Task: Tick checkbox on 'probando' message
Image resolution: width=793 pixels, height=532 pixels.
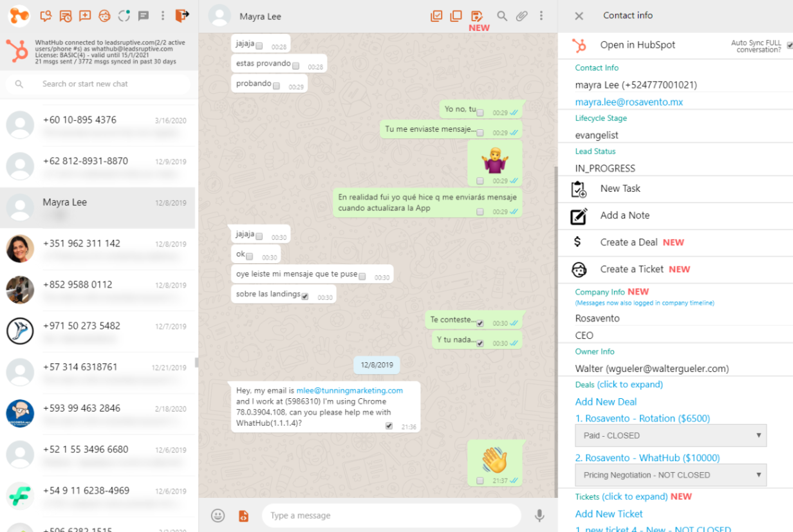Action: [276, 86]
